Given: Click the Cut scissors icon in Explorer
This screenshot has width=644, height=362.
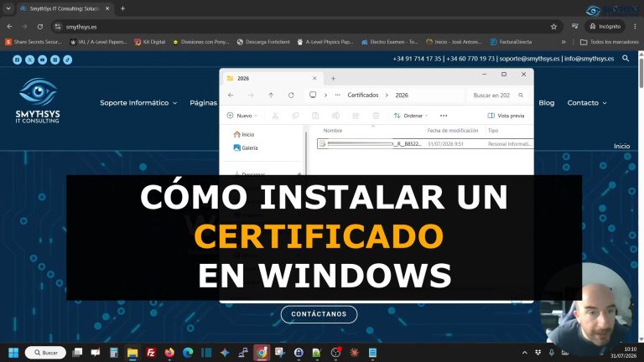Looking at the screenshot, I should (x=275, y=116).
